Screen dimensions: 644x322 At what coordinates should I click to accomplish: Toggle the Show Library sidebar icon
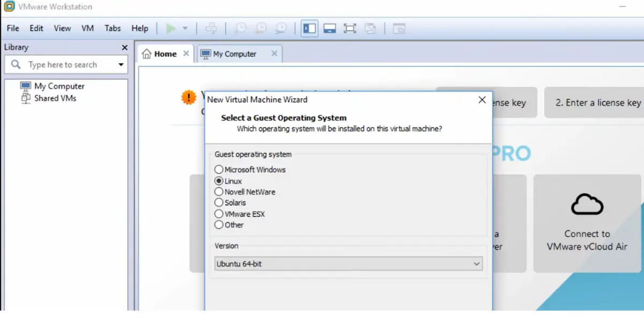coord(310,28)
